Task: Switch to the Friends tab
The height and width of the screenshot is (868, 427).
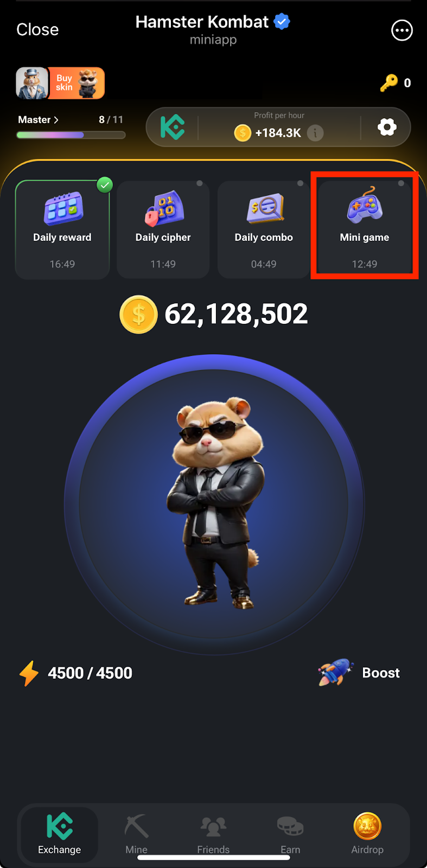Action: click(x=213, y=834)
